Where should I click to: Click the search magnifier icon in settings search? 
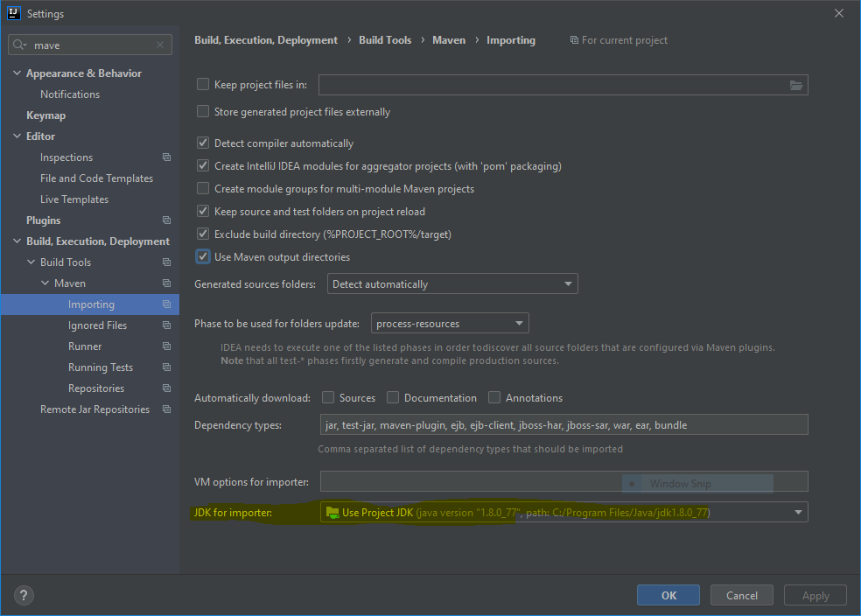pyautogui.click(x=17, y=45)
